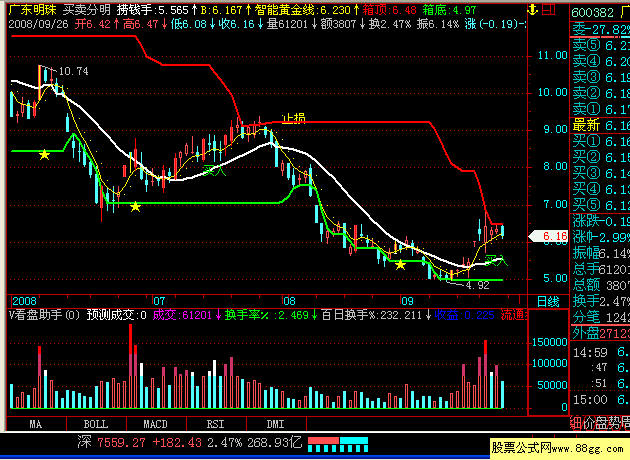This screenshot has height=460, width=630.
Task: Click the 150000 volume axis label
Action: click(x=549, y=342)
